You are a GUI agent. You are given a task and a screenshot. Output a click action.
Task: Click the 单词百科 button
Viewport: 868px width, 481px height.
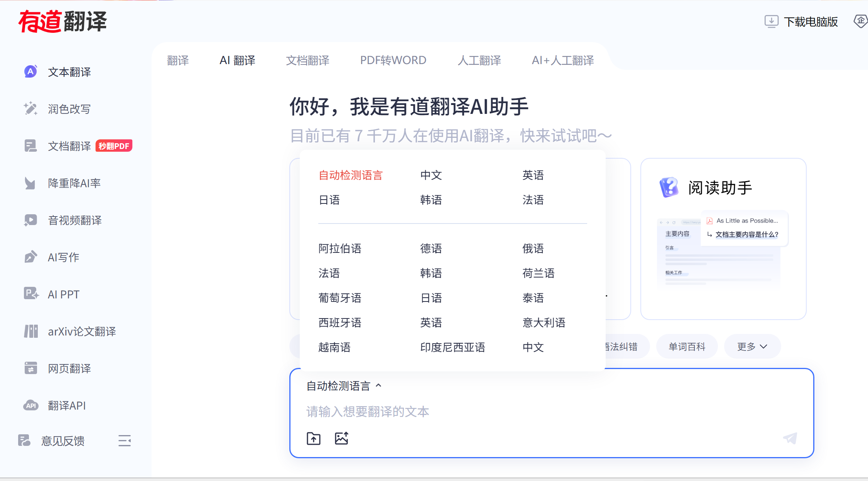tap(687, 346)
